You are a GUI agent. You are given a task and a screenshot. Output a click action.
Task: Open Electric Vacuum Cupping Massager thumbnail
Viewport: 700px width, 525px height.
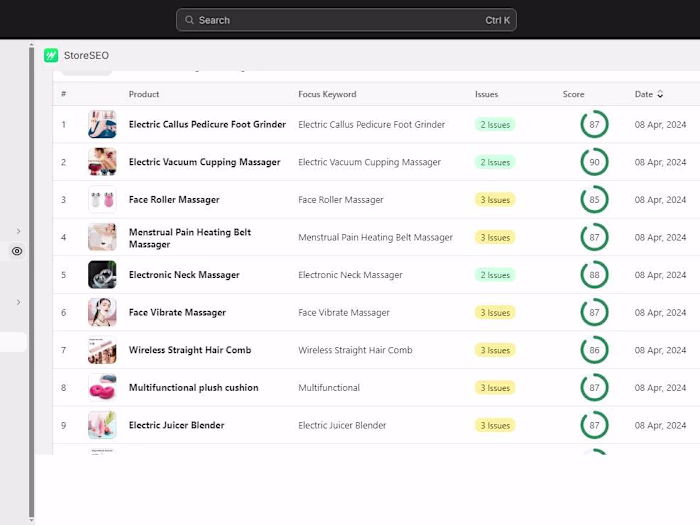pyautogui.click(x=102, y=162)
